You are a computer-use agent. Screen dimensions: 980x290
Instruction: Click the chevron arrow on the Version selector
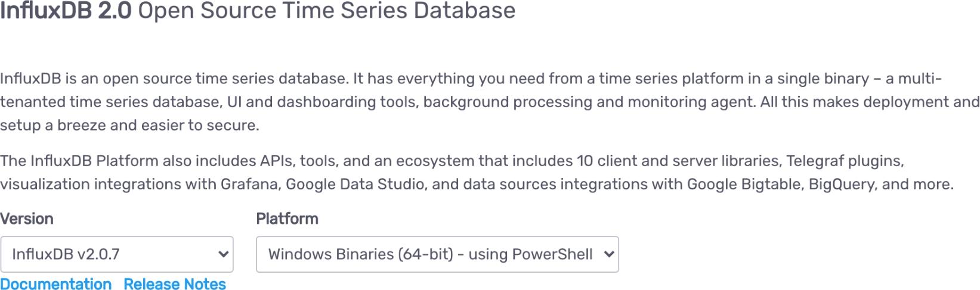[x=224, y=254]
